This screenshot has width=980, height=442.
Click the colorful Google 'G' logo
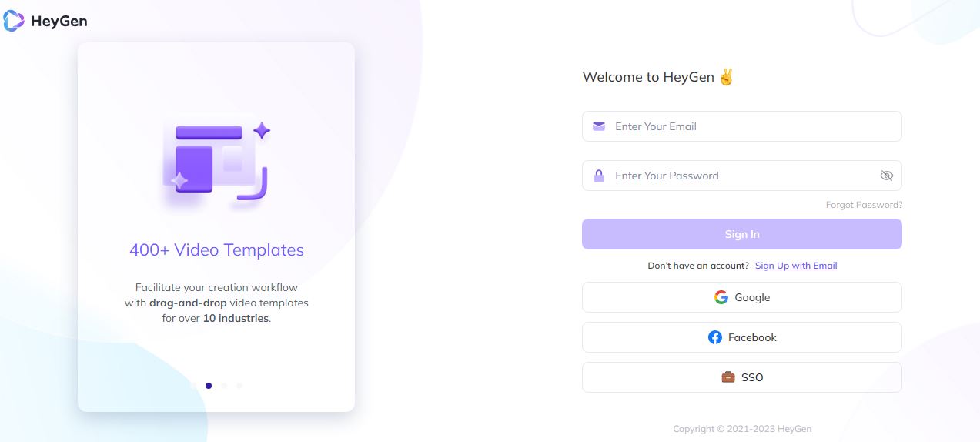(721, 297)
